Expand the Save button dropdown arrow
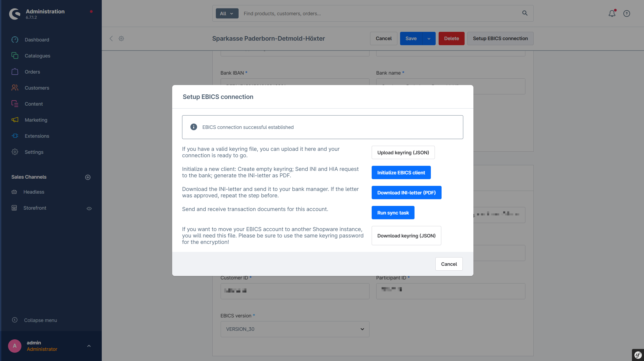 (429, 39)
